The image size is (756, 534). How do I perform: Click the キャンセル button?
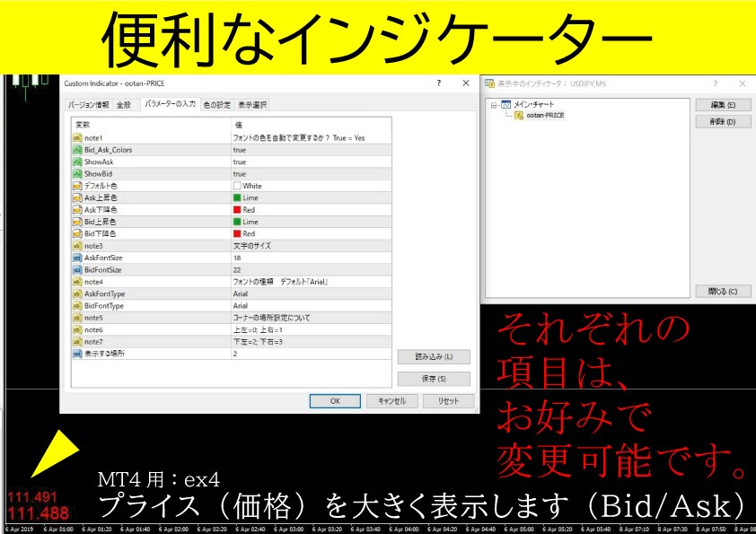click(x=392, y=401)
